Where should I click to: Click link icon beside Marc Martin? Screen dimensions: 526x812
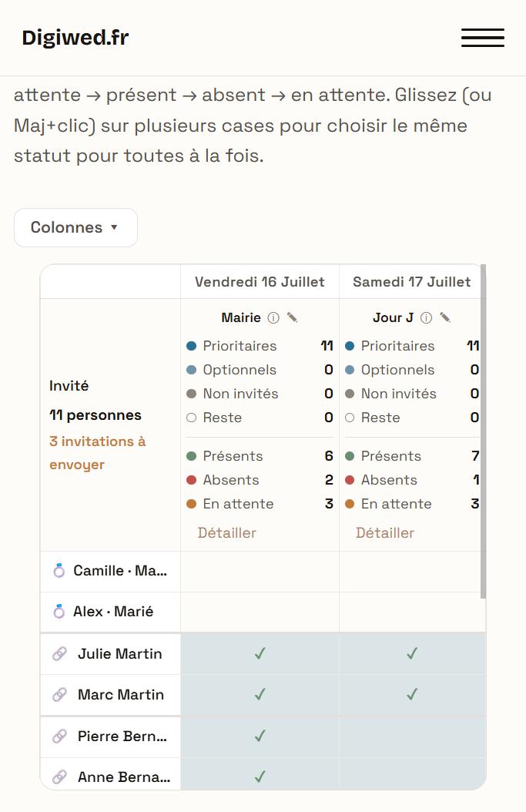coord(59,694)
